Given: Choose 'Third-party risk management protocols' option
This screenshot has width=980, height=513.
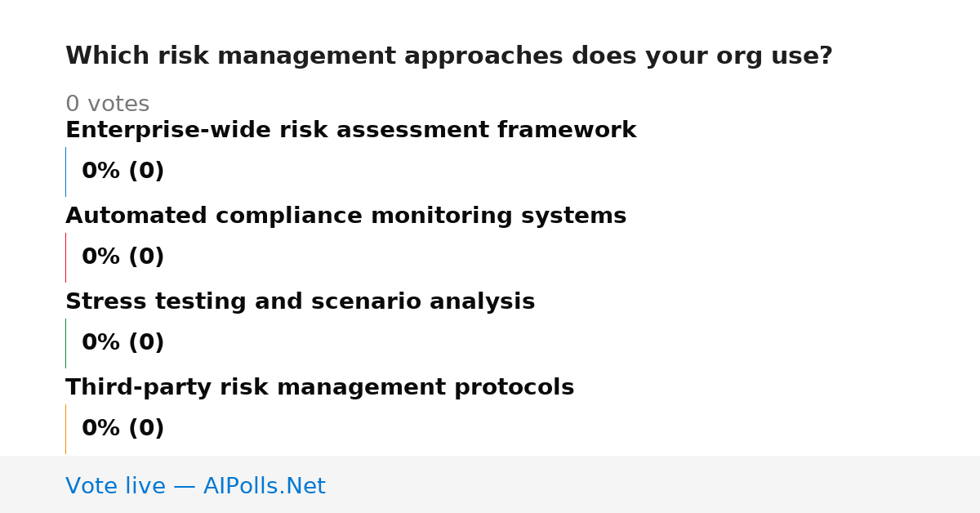Looking at the screenshot, I should pos(319,388).
